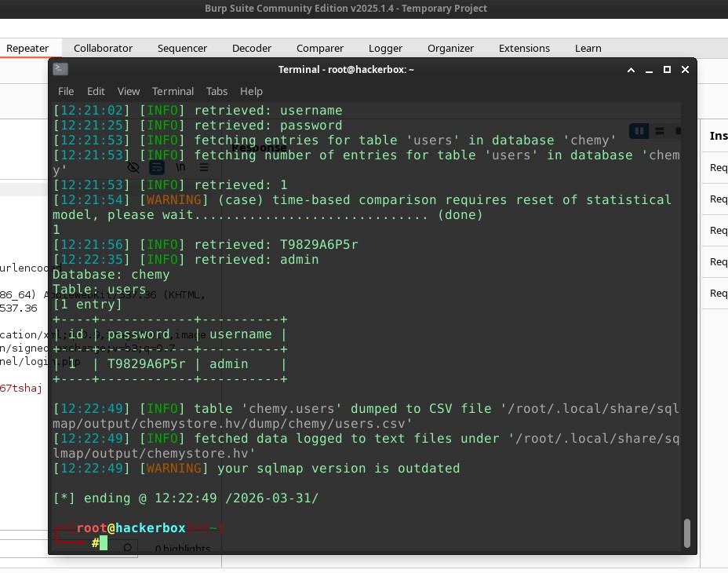Collapse the Inspector panel header
This screenshot has height=573, width=728.
tap(718, 135)
